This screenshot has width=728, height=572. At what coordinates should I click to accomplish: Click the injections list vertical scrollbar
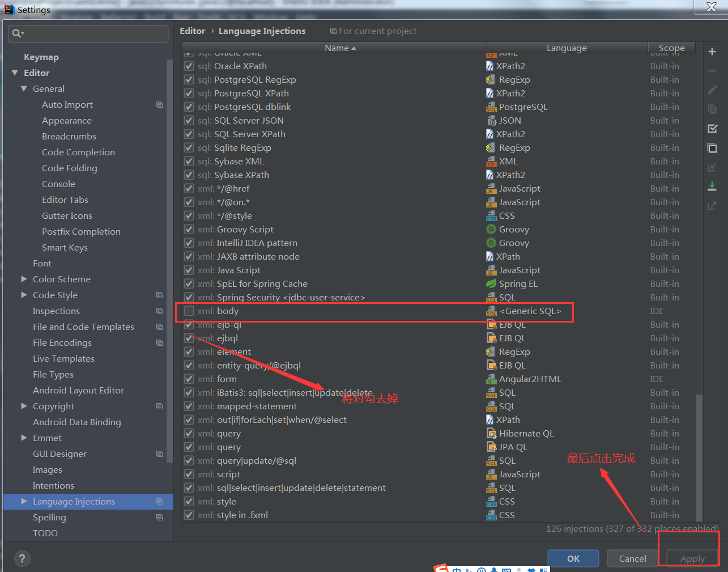tap(699, 457)
